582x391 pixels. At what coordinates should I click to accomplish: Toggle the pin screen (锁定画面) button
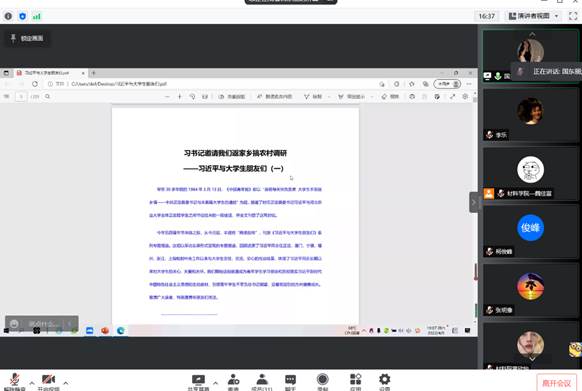click(x=27, y=38)
